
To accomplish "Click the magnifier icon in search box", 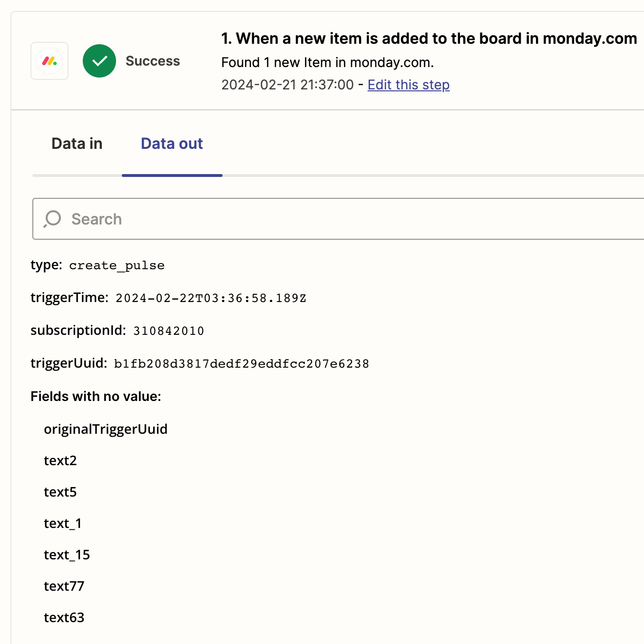I will [x=52, y=219].
